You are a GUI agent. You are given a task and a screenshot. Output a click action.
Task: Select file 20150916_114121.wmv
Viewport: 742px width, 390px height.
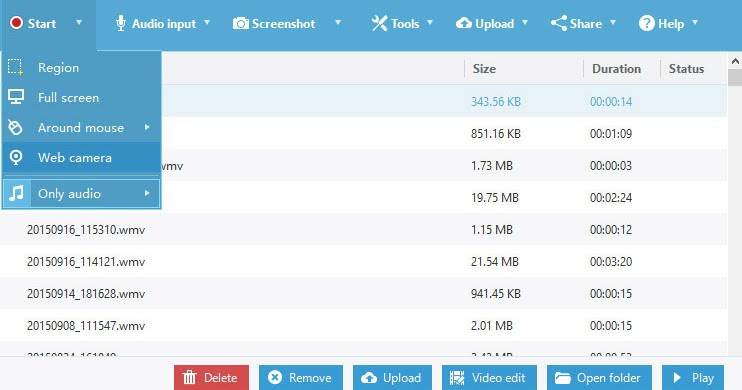[x=86, y=262]
